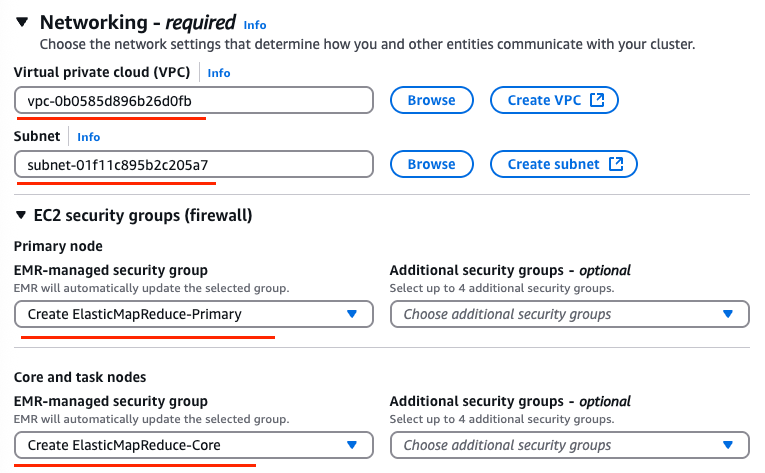Click the VPC ID input field
This screenshot has height=473, width=765.
coord(194,101)
